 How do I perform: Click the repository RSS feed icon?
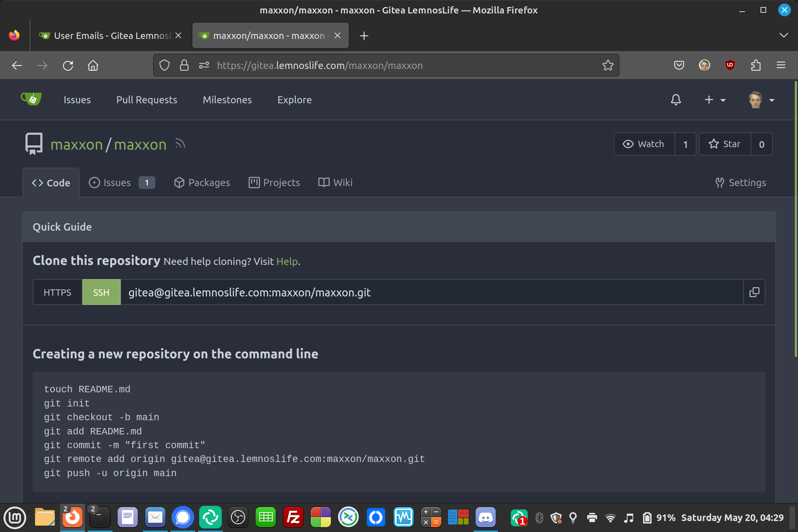(x=180, y=144)
